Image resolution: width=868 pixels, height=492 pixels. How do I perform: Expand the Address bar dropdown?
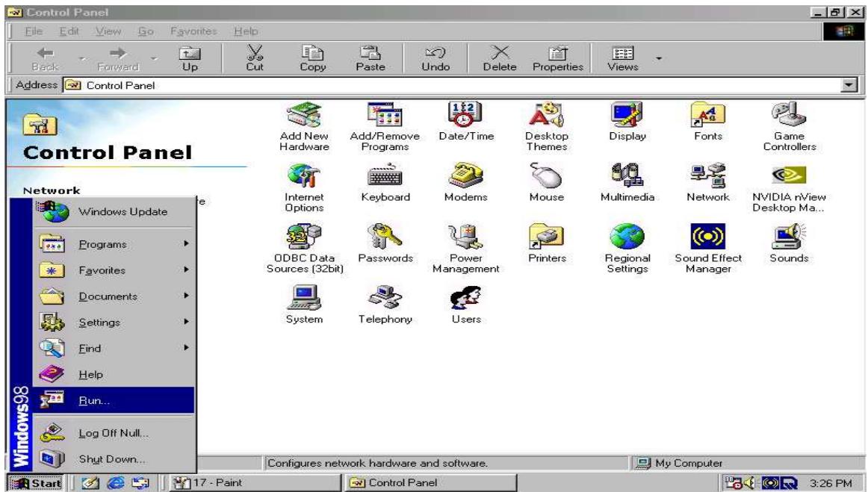(x=849, y=85)
